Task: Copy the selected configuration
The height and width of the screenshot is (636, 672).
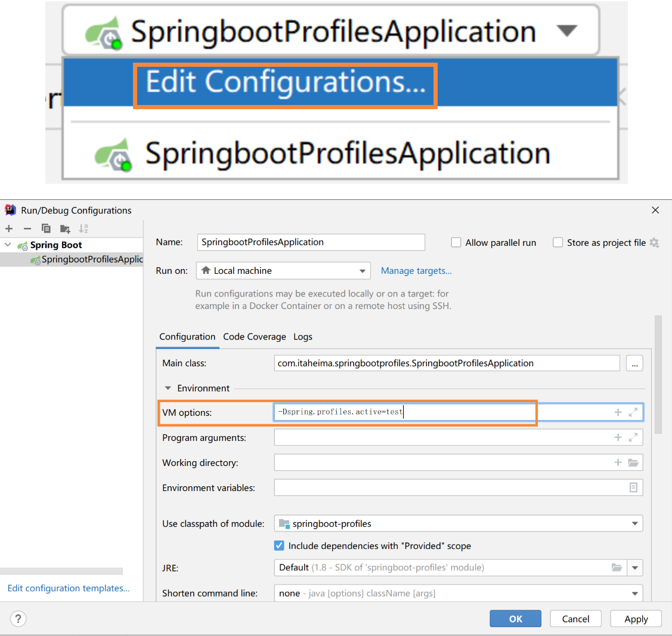Action: coord(46,229)
